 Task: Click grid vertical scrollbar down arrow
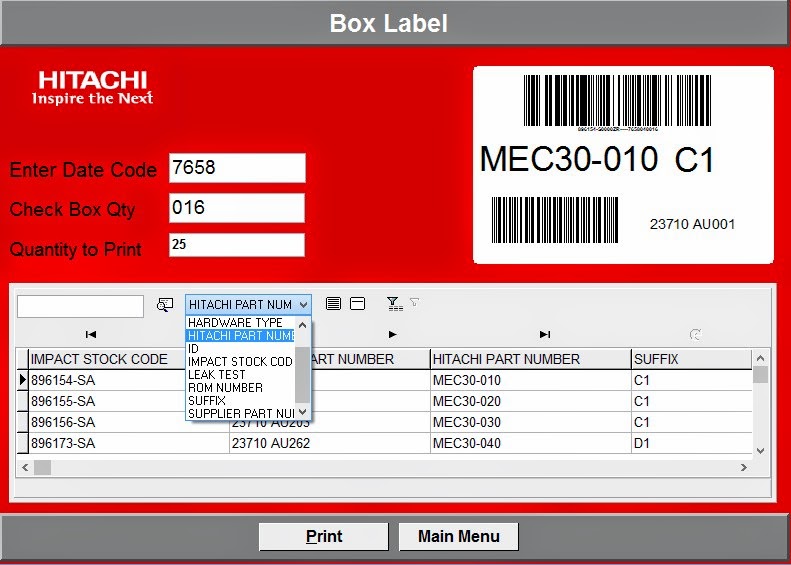[x=761, y=451]
